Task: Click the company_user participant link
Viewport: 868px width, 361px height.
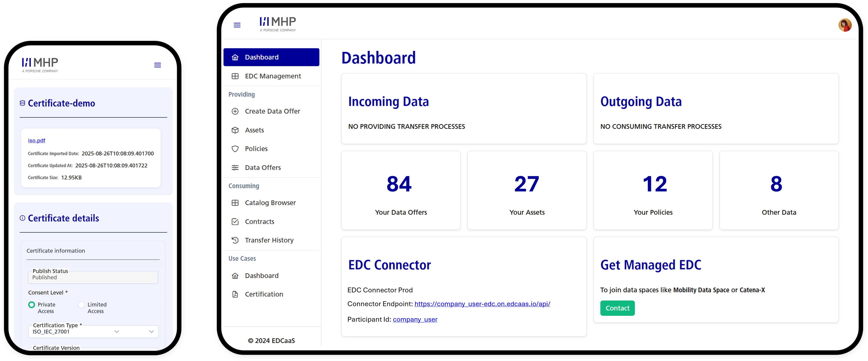Action: click(415, 319)
